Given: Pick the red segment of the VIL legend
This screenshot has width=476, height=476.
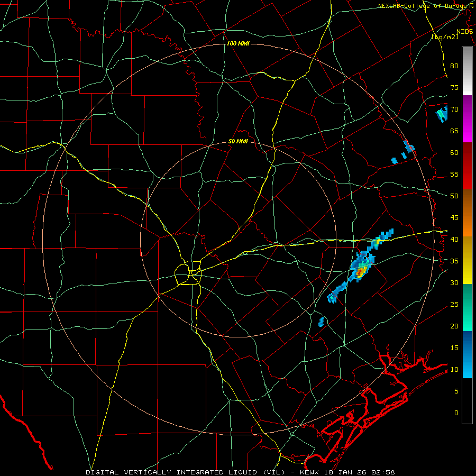Looking at the screenshot, I should [x=467, y=166].
